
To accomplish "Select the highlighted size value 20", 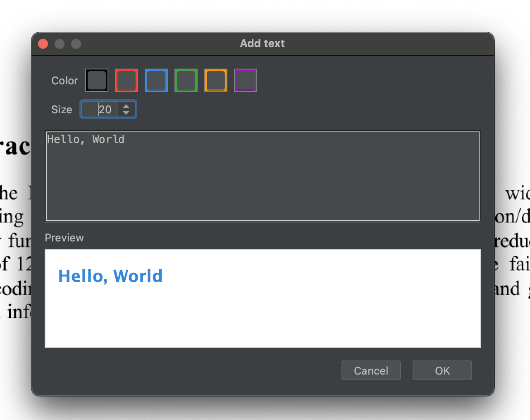I will pos(105,109).
